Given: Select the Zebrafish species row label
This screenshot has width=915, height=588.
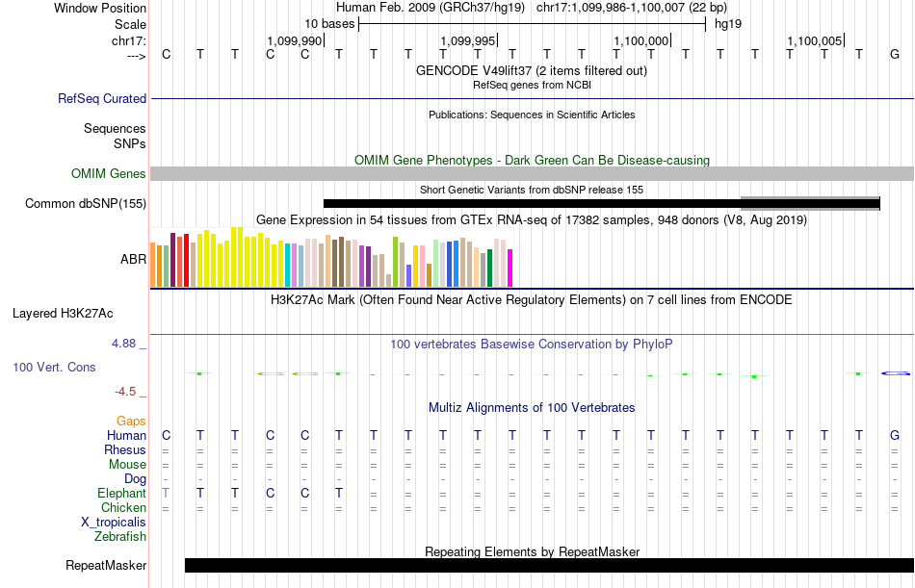Looking at the screenshot, I should tap(120, 537).
